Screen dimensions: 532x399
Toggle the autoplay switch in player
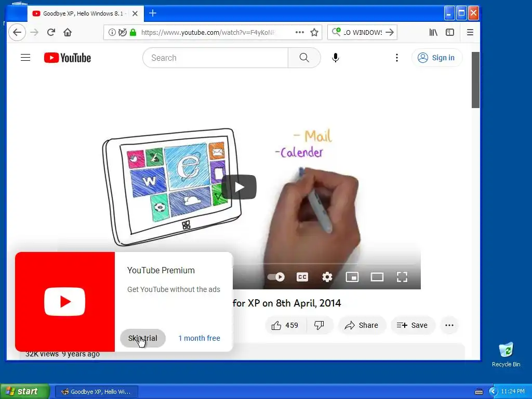[x=276, y=277]
